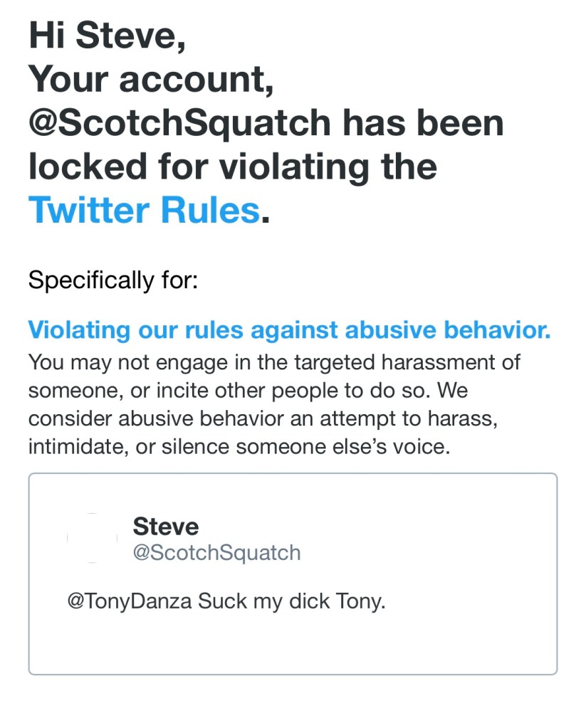Viewport: 586px width, 728px height.
Task: Click the blank avatar in the tweet card
Action: pyautogui.click(x=92, y=538)
